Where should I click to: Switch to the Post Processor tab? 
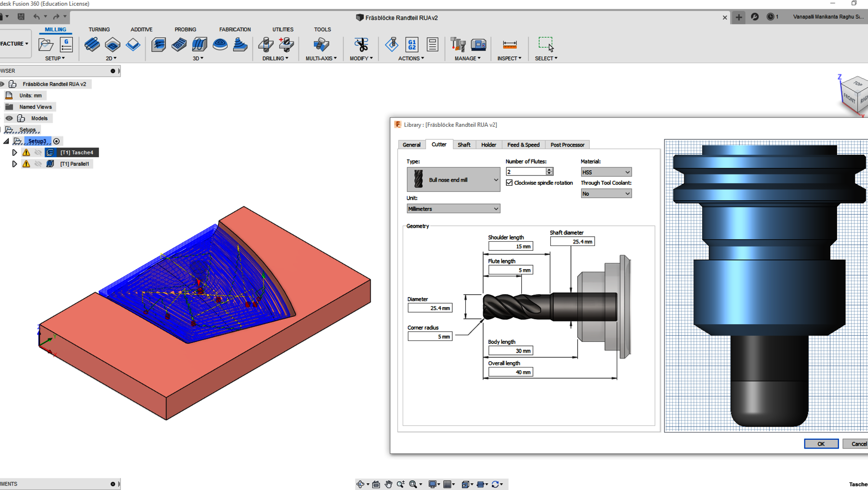567,145
